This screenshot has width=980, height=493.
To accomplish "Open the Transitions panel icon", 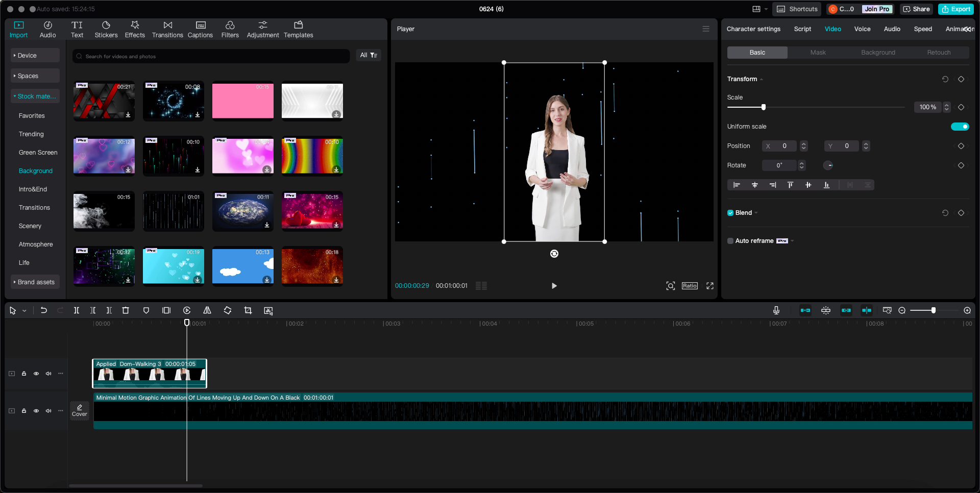I will click(167, 29).
